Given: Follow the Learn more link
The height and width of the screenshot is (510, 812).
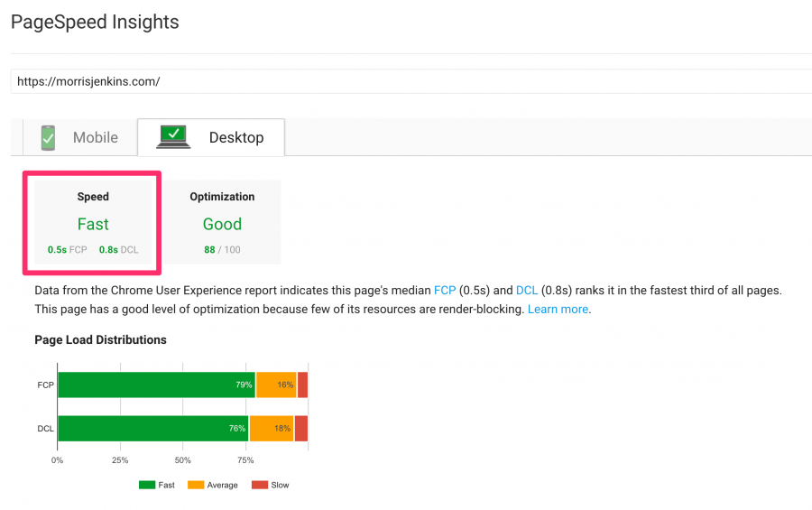Looking at the screenshot, I should (x=558, y=309).
